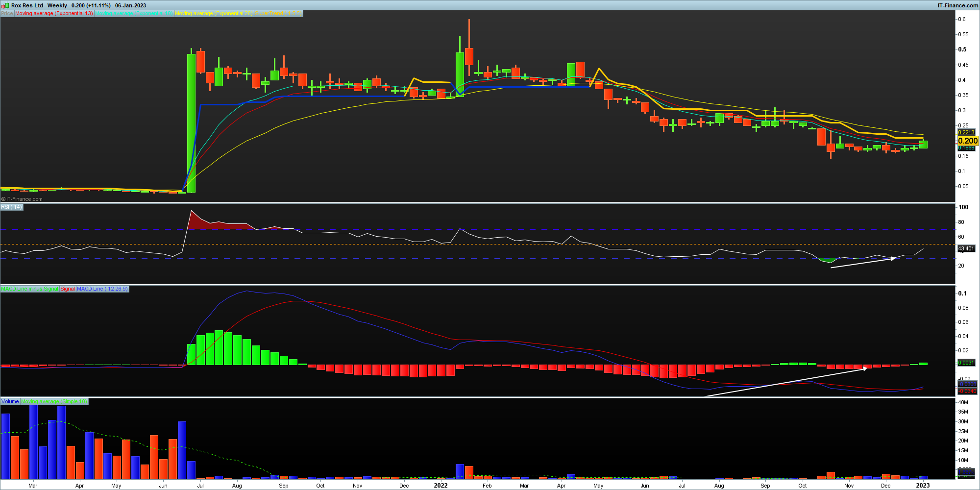Click the red Signal label in MACD panel

pos(68,289)
